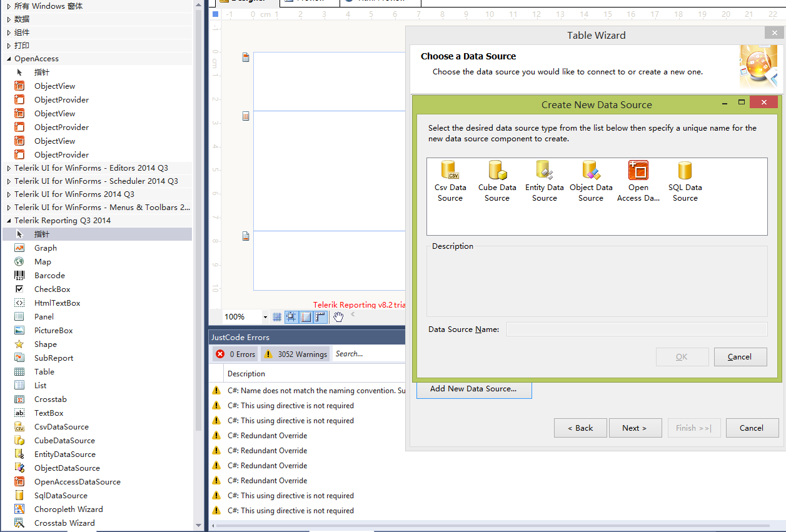Toggle the 3052 Warnings filter
The height and width of the screenshot is (532, 786).
(x=295, y=354)
